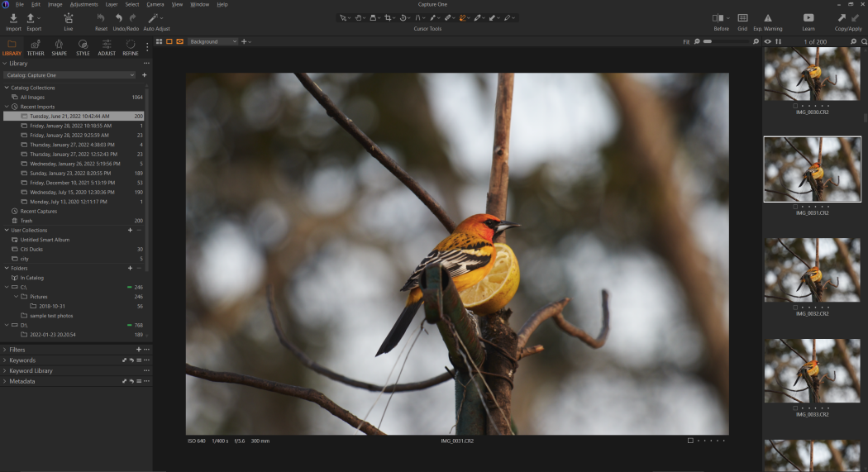
Task: Open the Background layer dropdown
Action: click(x=212, y=41)
